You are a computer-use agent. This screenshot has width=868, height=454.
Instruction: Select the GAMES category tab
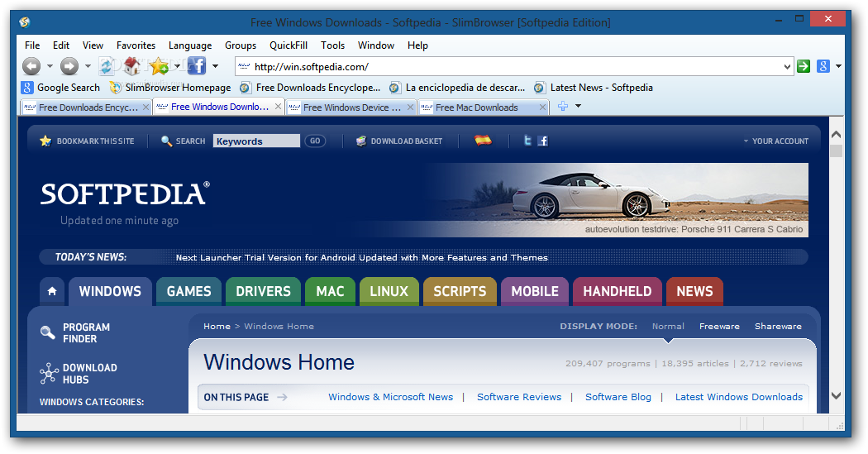coord(188,291)
